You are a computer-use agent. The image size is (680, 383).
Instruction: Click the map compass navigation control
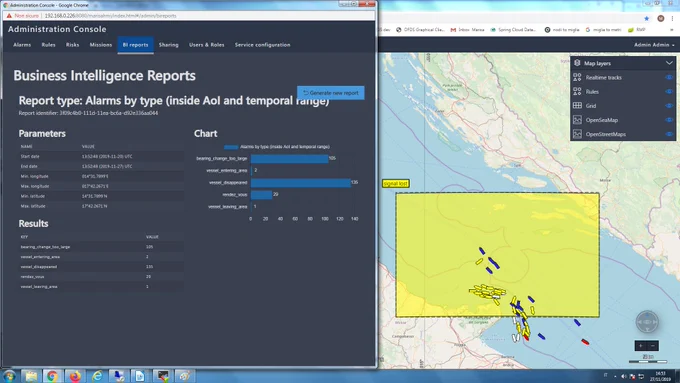tap(647, 322)
